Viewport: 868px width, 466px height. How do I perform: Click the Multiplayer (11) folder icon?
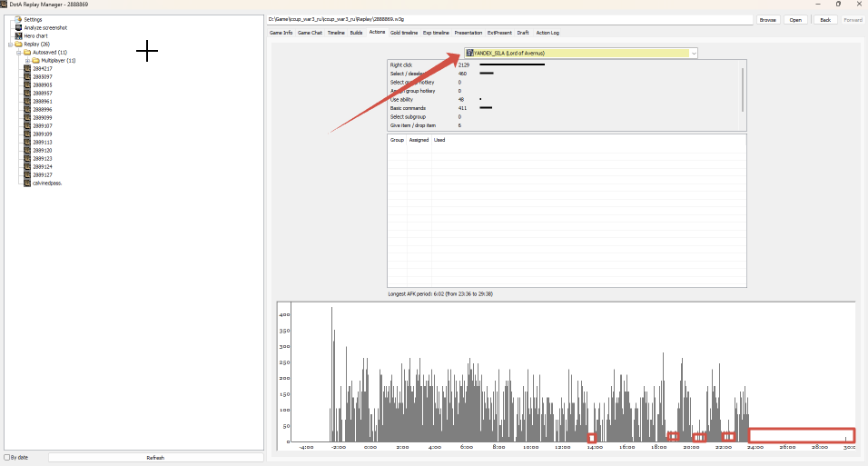(35, 60)
